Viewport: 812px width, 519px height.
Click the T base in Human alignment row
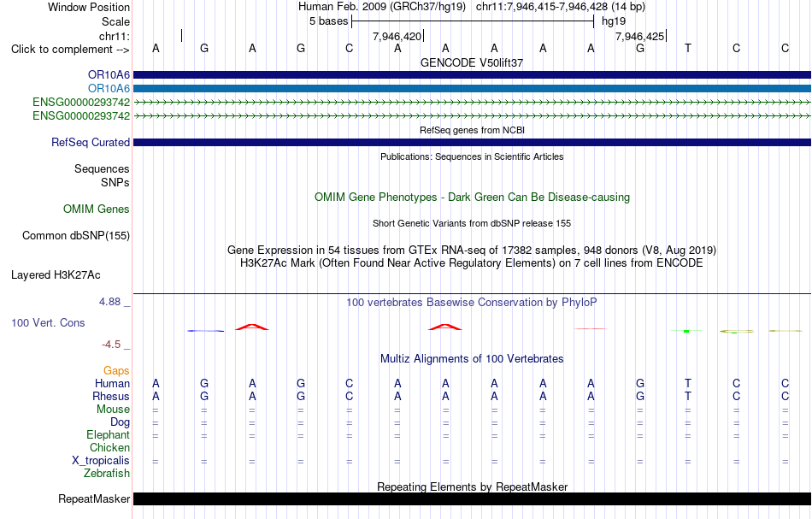(688, 384)
